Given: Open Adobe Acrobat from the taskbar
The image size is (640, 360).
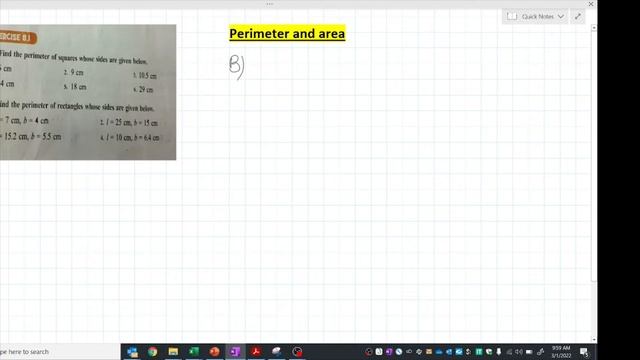Looking at the screenshot, I should pos(256,352).
